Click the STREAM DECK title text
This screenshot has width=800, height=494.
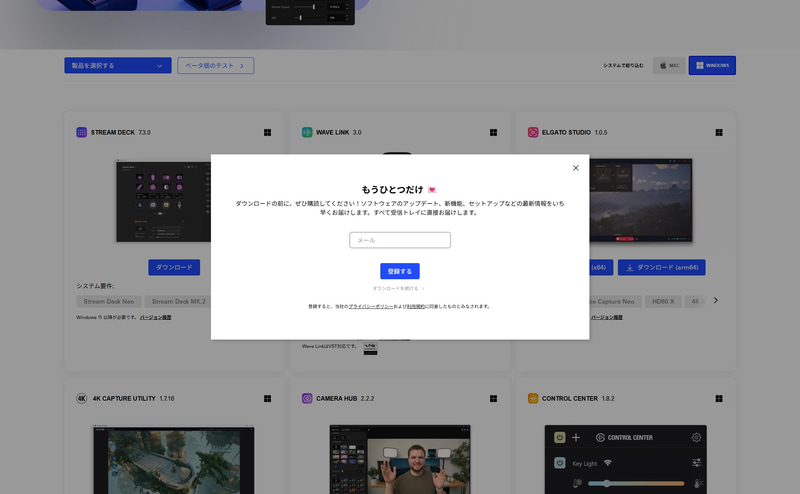[113, 132]
